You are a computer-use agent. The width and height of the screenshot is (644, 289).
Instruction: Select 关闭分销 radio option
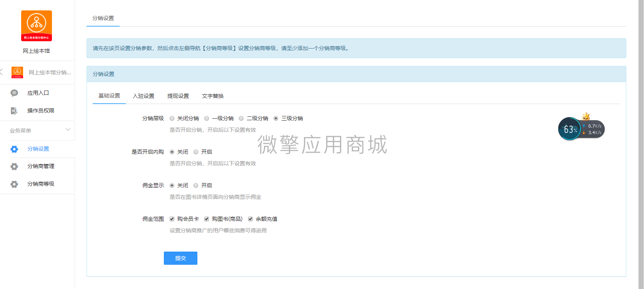point(172,118)
